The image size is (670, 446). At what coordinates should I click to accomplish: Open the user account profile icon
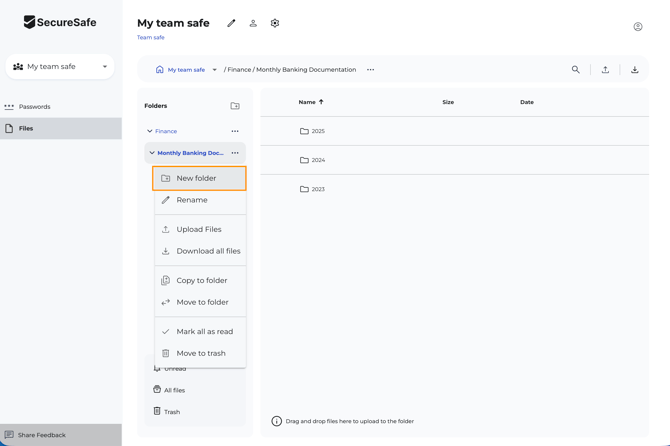coord(637,27)
